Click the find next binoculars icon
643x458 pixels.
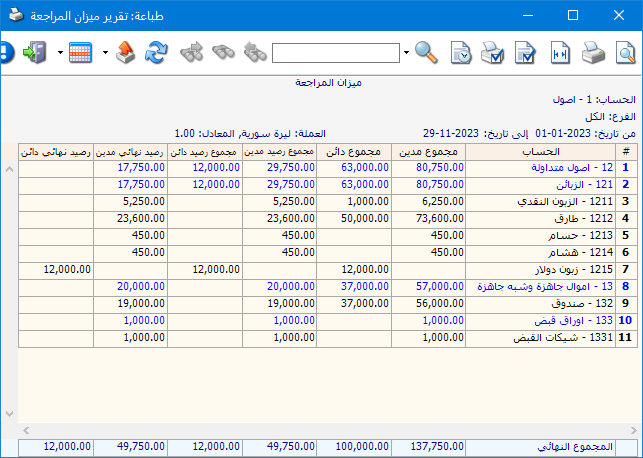tap(192, 52)
